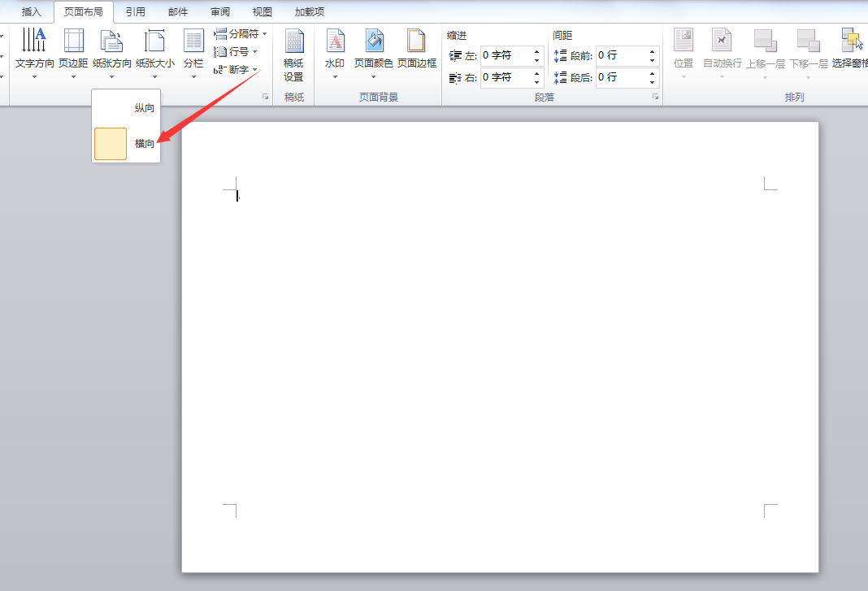
Task: Switch to the 邮件 tab
Action: pos(178,11)
